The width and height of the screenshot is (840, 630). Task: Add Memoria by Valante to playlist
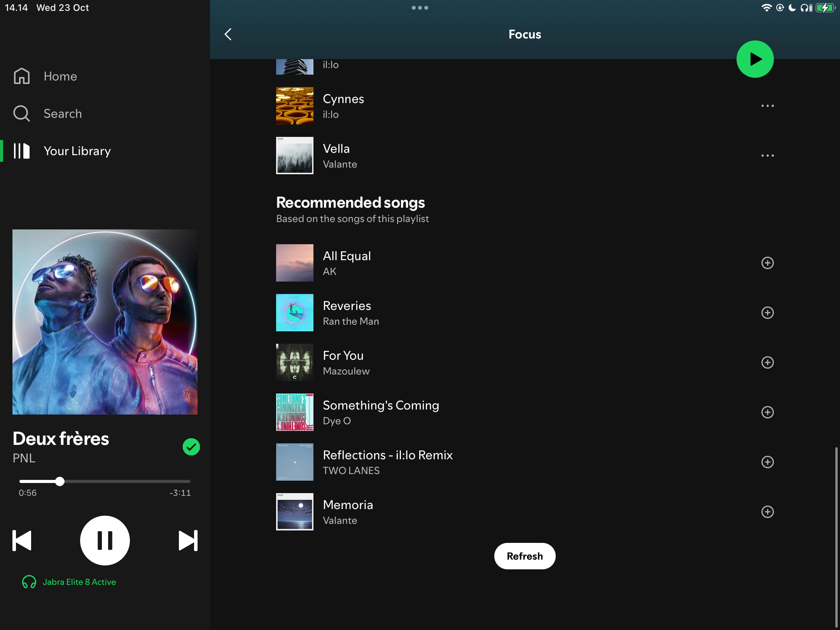(767, 511)
